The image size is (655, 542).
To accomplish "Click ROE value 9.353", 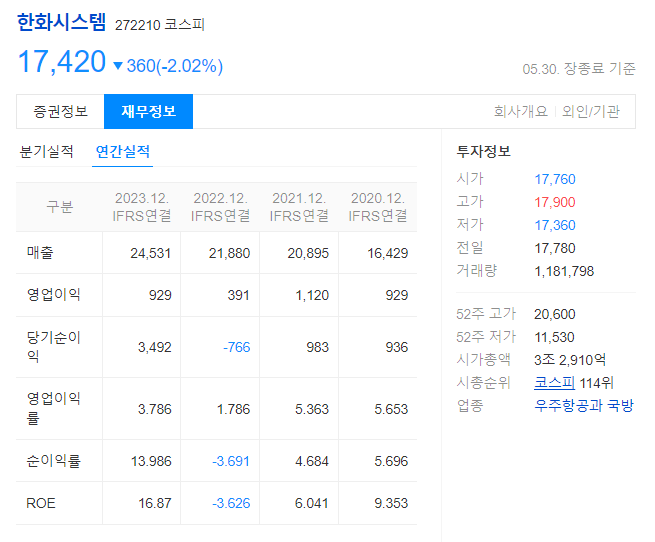I will (x=391, y=503).
